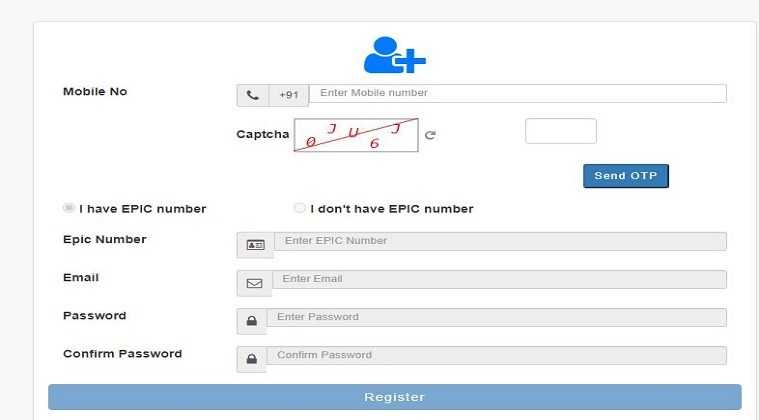This screenshot has width=759, height=420.
Task: Click the lock icon beside Enter Password
Action: click(252, 321)
